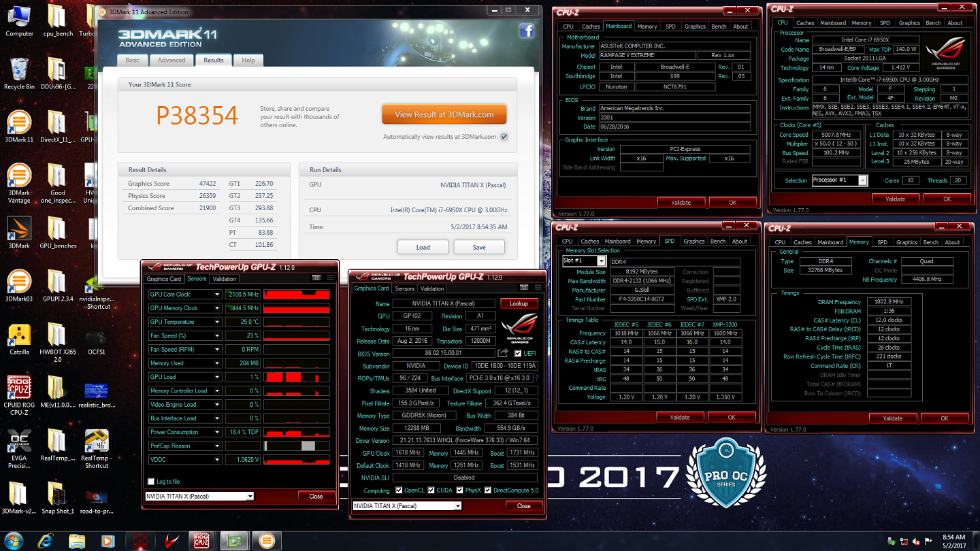980x551 pixels.
Task: Open GPU selector dropdown in GPU-Z Sensors window
Action: click(x=250, y=496)
